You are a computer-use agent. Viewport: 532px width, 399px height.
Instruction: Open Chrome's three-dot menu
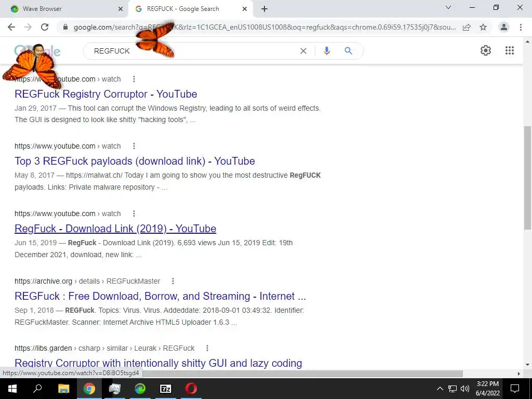tap(521, 27)
